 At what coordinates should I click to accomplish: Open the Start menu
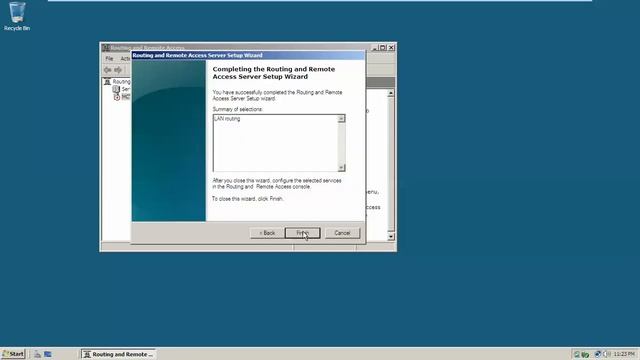[13, 354]
